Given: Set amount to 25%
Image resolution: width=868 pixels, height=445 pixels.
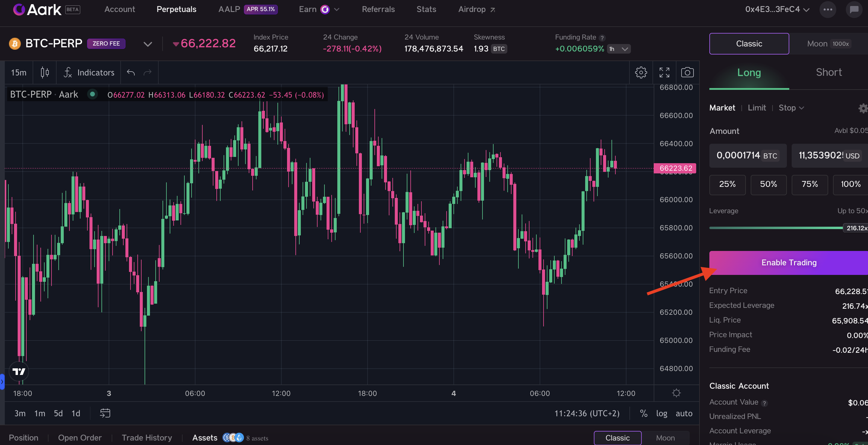Looking at the screenshot, I should 728,184.
